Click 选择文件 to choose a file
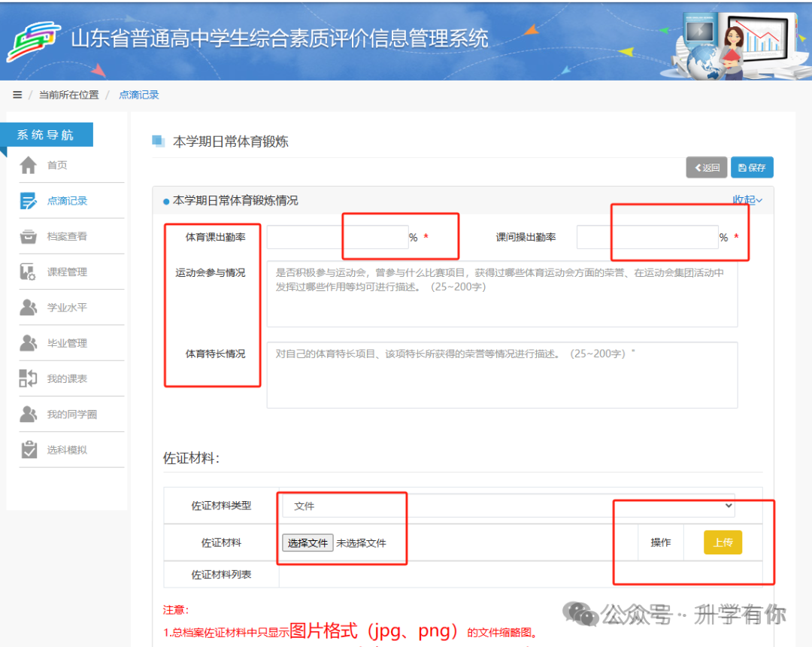 pos(308,542)
